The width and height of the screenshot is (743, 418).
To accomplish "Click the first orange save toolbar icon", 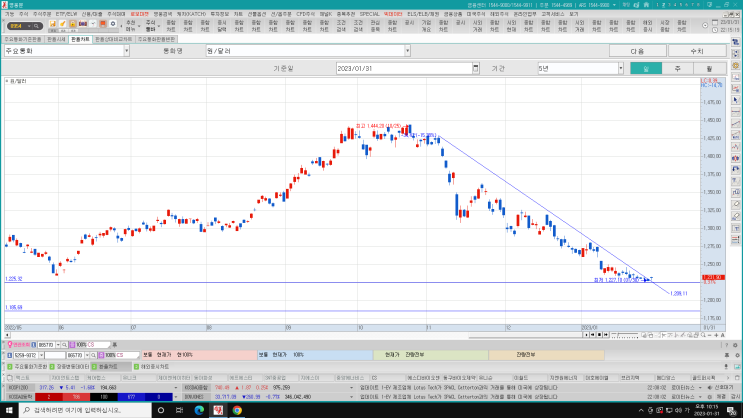I will pos(53,24).
